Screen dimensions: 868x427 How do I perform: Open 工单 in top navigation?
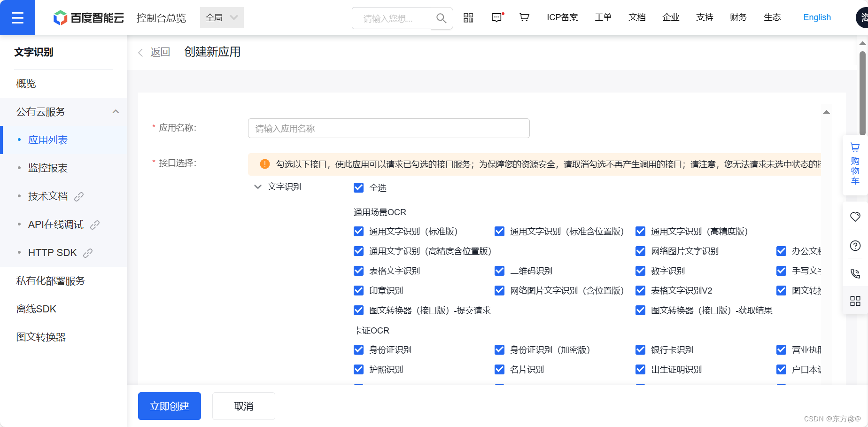pos(603,17)
